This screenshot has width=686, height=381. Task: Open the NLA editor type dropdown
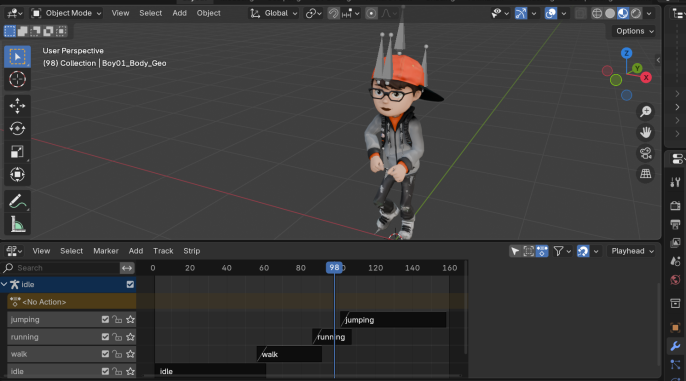coord(14,251)
